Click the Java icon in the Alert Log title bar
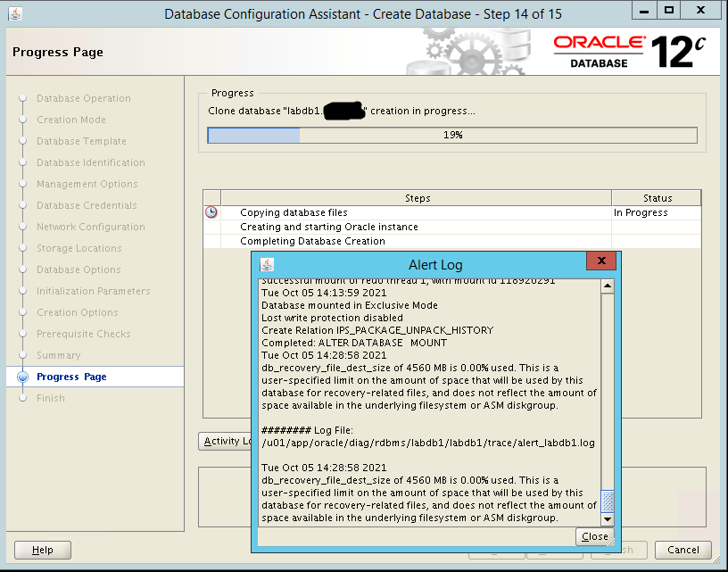The height and width of the screenshot is (572, 728). coord(267,265)
